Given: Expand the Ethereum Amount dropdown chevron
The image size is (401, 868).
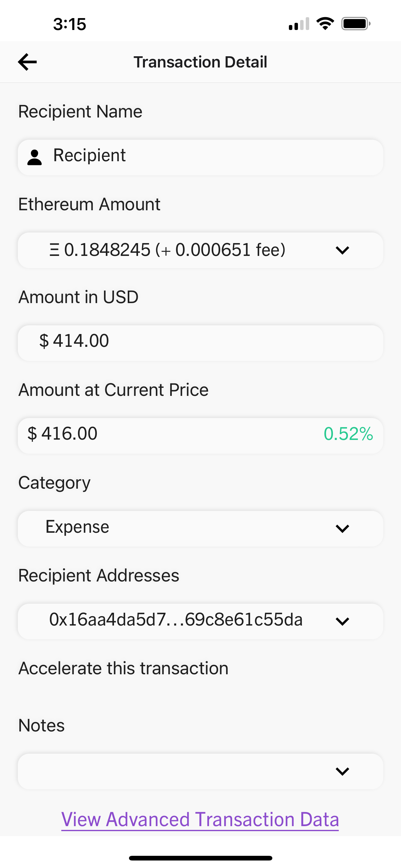Looking at the screenshot, I should (x=342, y=250).
